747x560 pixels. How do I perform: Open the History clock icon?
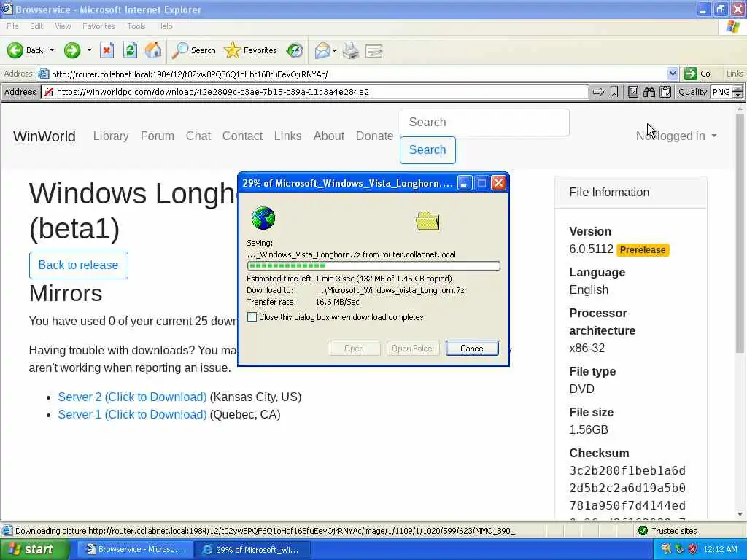coord(295,50)
